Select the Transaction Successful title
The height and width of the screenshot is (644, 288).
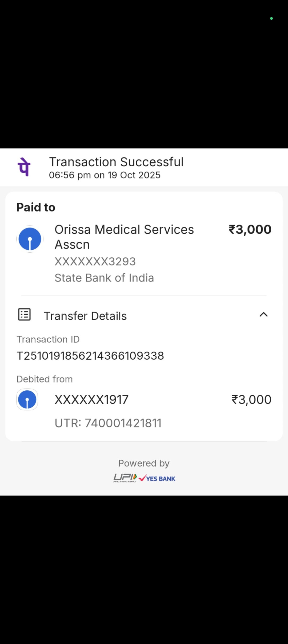pos(116,162)
